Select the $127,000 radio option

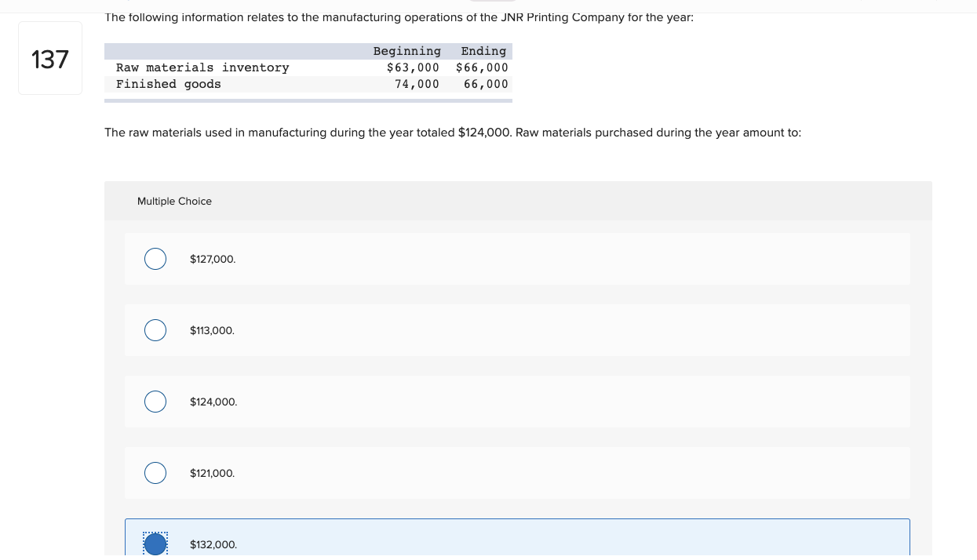coord(155,259)
